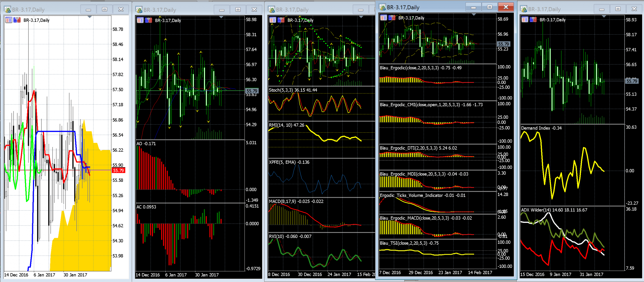Click the red 55.79 price label on white chart
The image size is (644, 282).
pyautogui.click(x=118, y=170)
